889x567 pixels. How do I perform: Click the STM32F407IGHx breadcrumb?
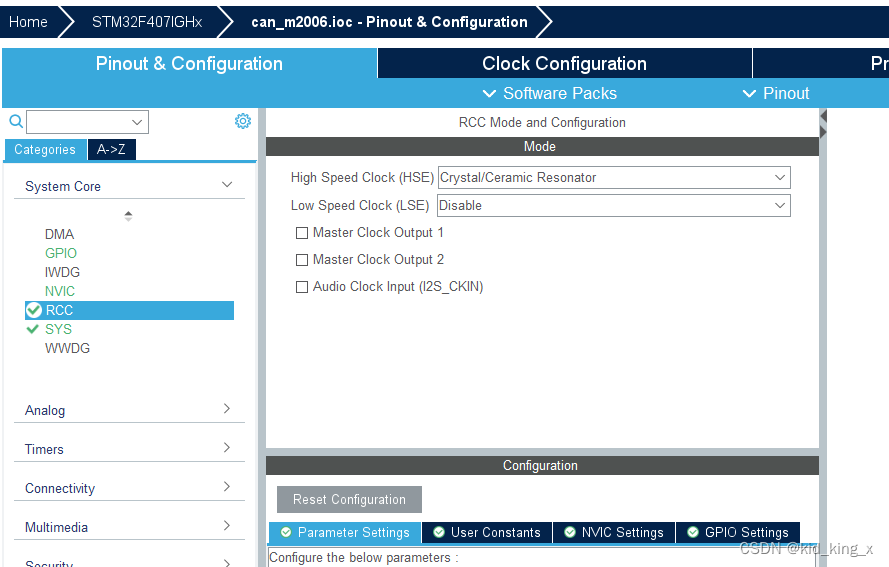click(147, 22)
